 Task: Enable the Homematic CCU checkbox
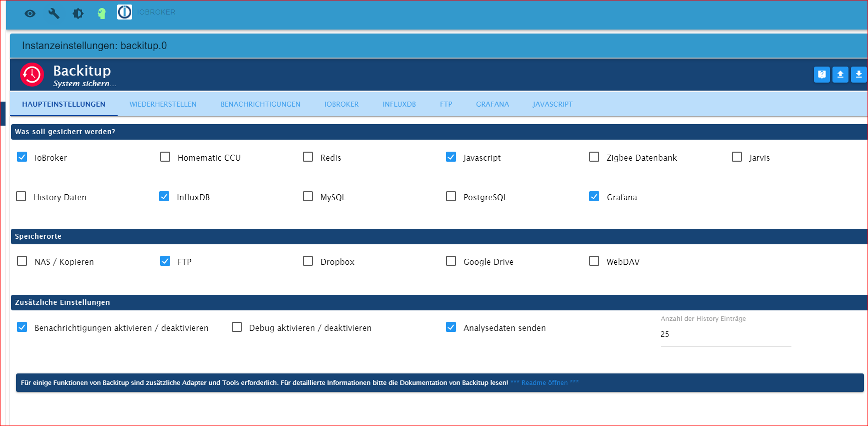[x=165, y=157]
